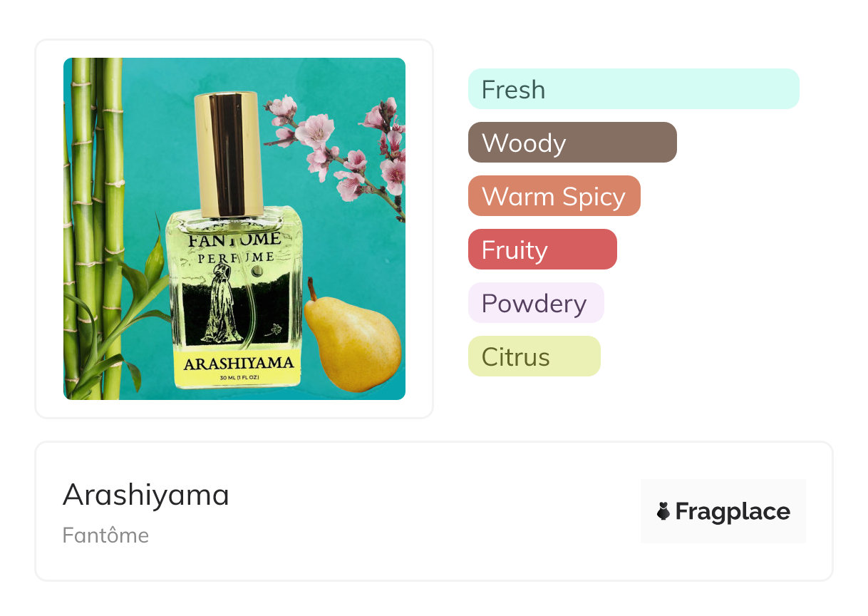Click the Fragplace logo icon
Viewport: 868px width, 616px height.
pos(663,511)
